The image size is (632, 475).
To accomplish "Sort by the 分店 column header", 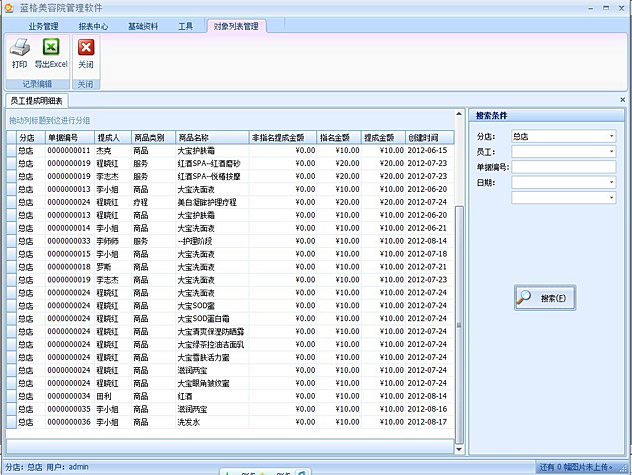I will (31, 138).
